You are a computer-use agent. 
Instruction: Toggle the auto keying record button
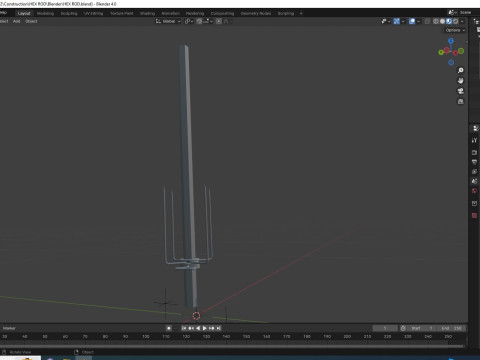[x=169, y=328]
